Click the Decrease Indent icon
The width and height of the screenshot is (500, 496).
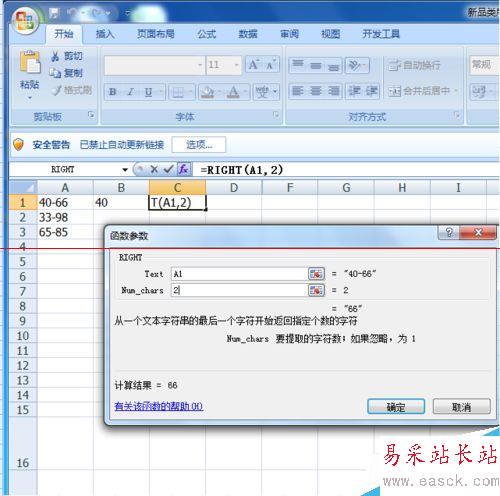354,91
